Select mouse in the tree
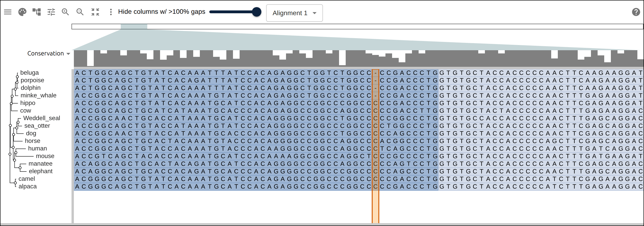Viewport: 644px width, 226px height. [x=45, y=156]
